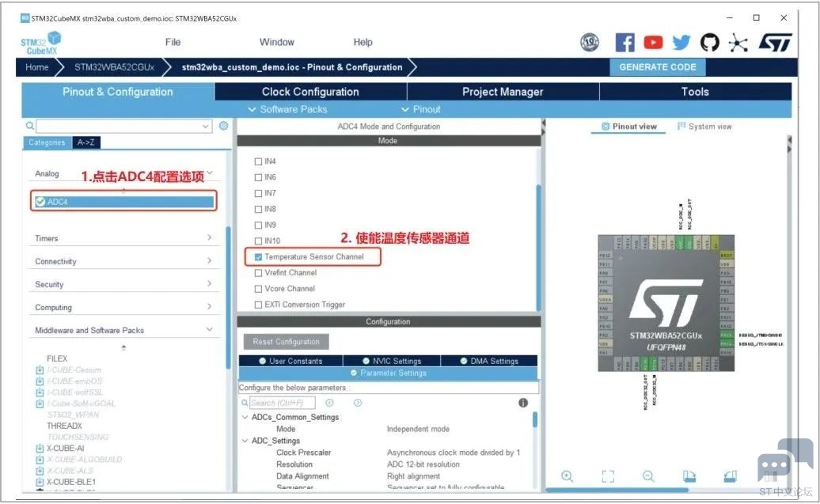The height and width of the screenshot is (504, 820).
Task: Open the category settings gear icon
Action: tap(223, 126)
